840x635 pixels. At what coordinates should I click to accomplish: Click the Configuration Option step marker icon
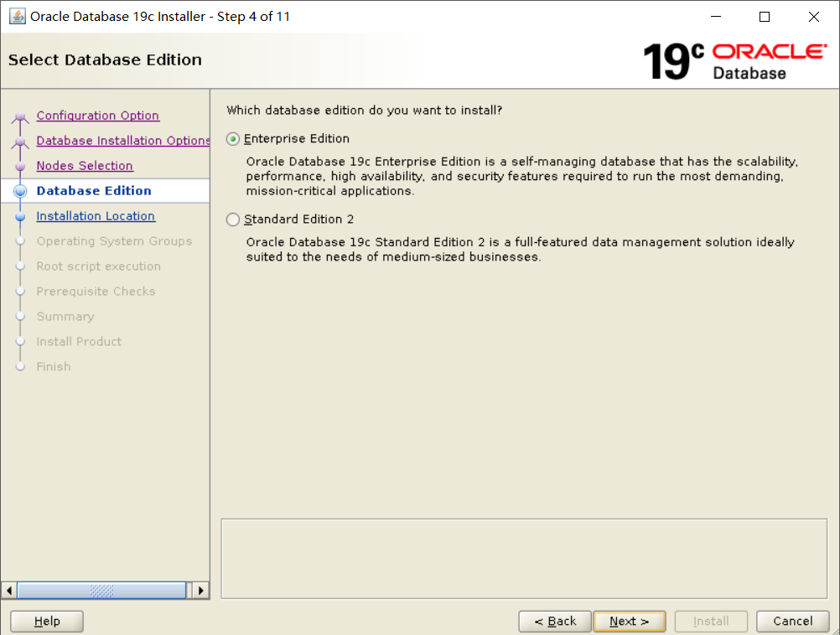pyautogui.click(x=20, y=116)
